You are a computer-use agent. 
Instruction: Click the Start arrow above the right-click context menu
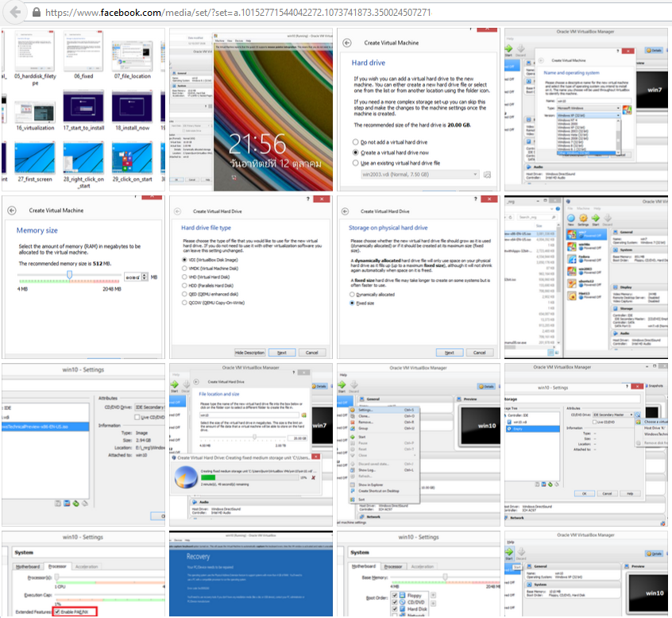coord(342,385)
